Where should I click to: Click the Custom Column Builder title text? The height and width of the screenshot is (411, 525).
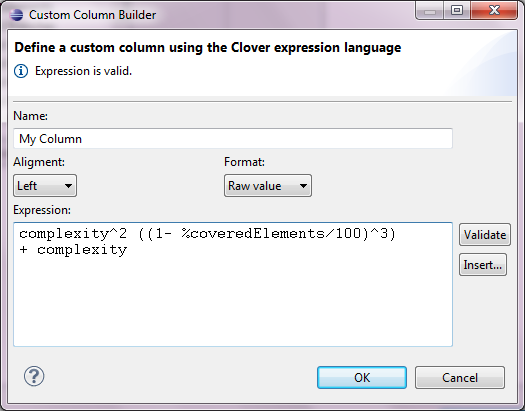pyautogui.click(x=92, y=15)
